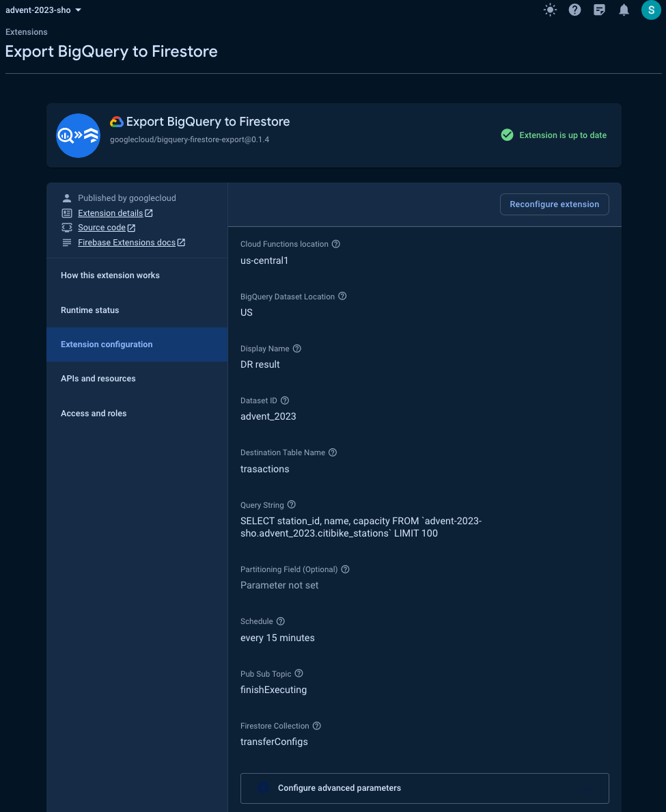This screenshot has width=666, height=812.
Task: Show help for Firestore Collection
Action: coord(317,726)
